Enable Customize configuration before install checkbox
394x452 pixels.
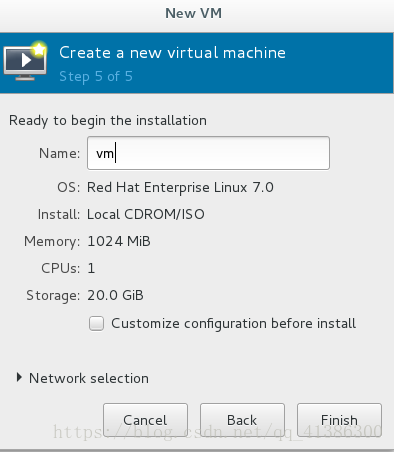tap(96, 323)
